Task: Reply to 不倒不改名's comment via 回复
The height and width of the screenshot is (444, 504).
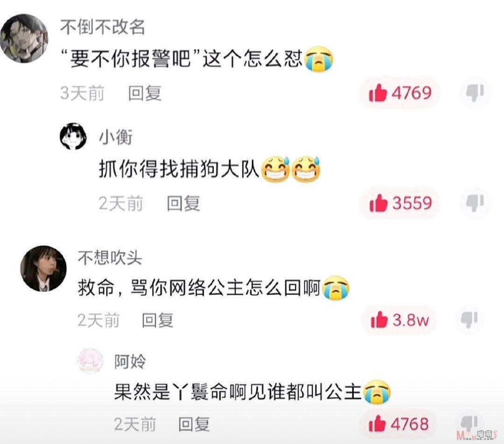Action: pyautogui.click(x=145, y=93)
